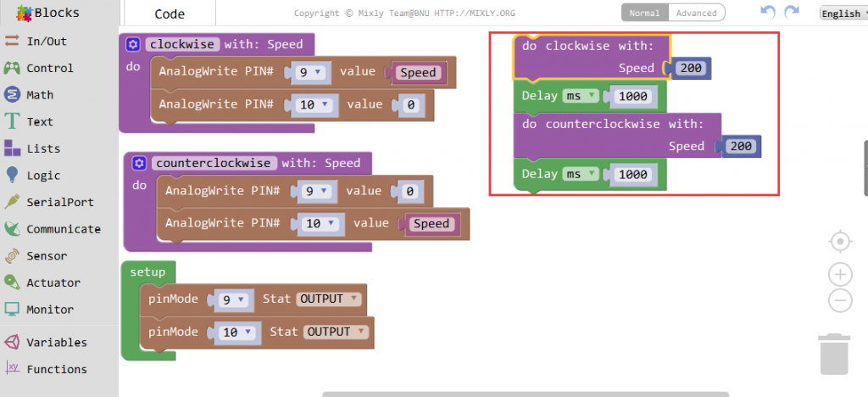Screen dimensions: 868x397
Task: Open the pinMode 10 pin dropdown
Action: [x=236, y=333]
